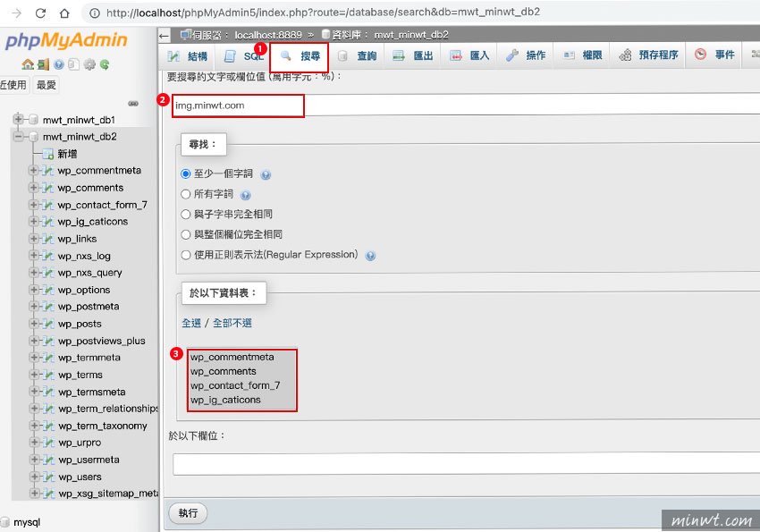760x532 pixels.
Task: Click wp_comments table icon in tree
Action: [x=48, y=188]
